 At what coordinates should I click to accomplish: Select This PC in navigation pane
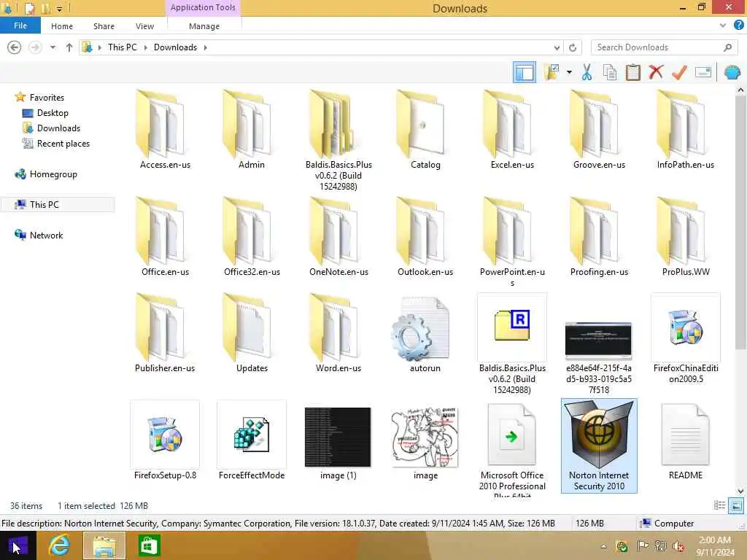coord(44,205)
